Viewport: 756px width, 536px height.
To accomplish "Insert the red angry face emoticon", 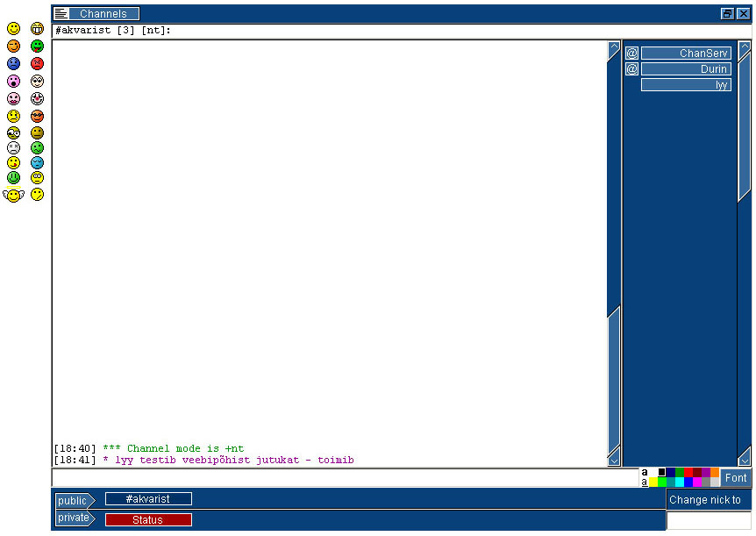I will [37, 63].
